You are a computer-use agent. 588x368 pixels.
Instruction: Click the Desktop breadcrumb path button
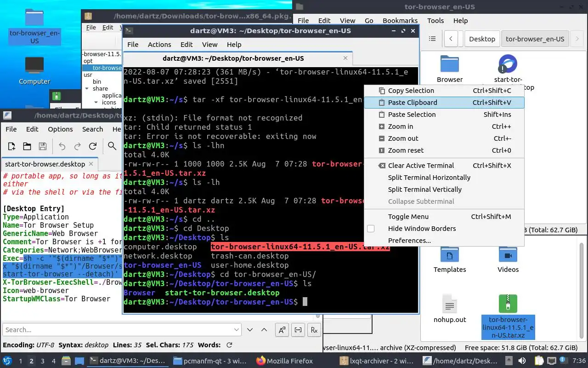point(482,39)
